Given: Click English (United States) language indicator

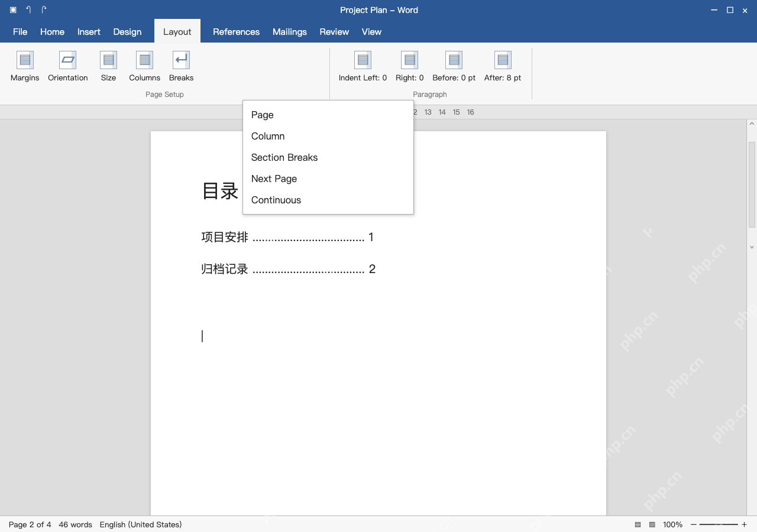Looking at the screenshot, I should pos(141,524).
